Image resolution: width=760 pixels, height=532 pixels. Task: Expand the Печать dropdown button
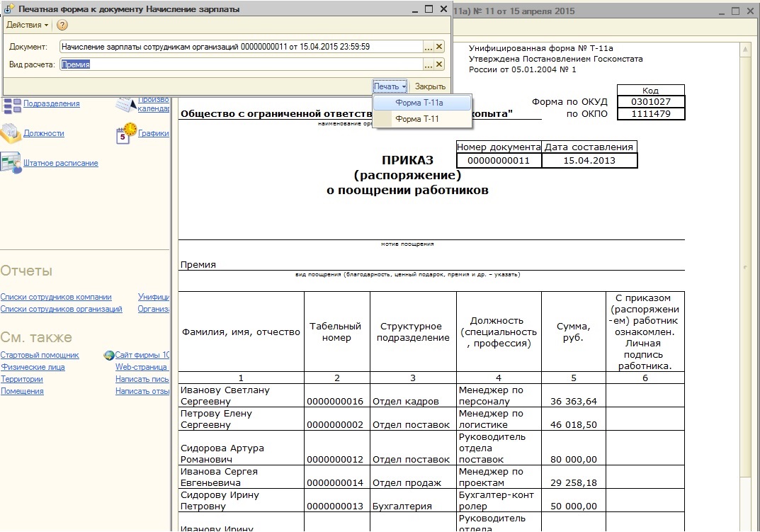(390, 86)
